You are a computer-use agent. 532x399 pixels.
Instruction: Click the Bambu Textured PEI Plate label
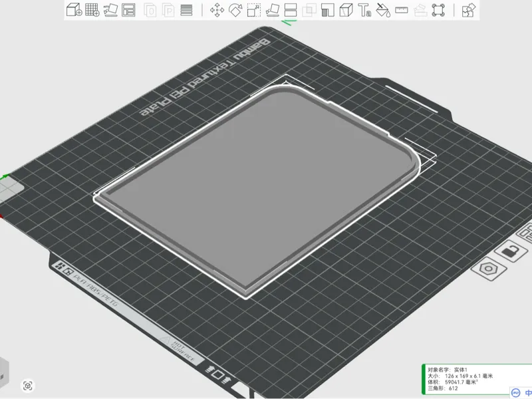point(205,77)
